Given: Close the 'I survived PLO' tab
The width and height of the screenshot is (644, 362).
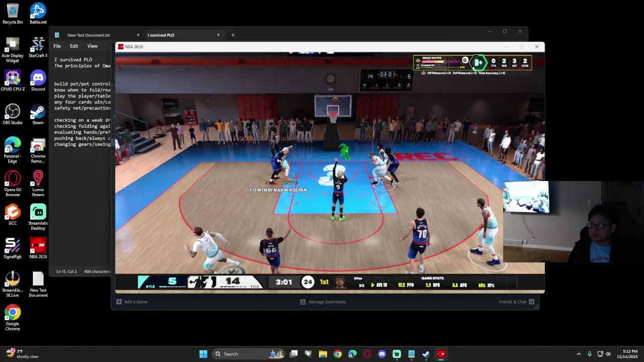Looking at the screenshot, I should pos(218,35).
